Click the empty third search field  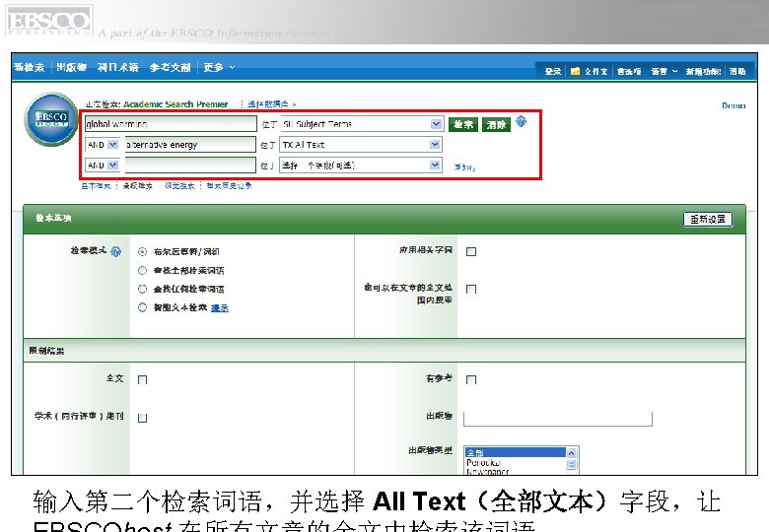tap(190, 166)
